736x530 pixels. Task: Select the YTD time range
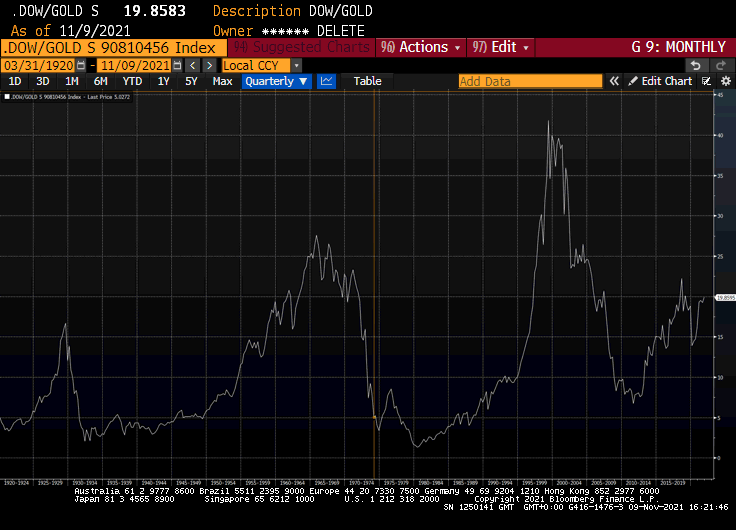132,81
